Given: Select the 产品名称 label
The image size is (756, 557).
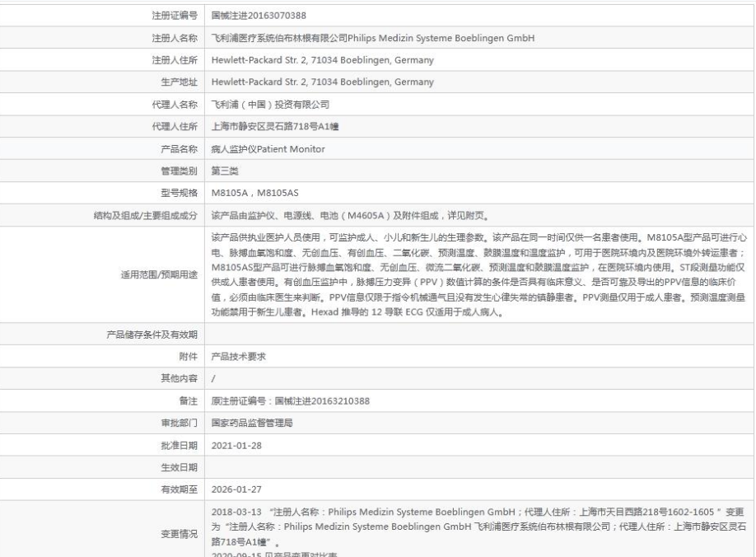Looking at the screenshot, I should pos(179,149).
